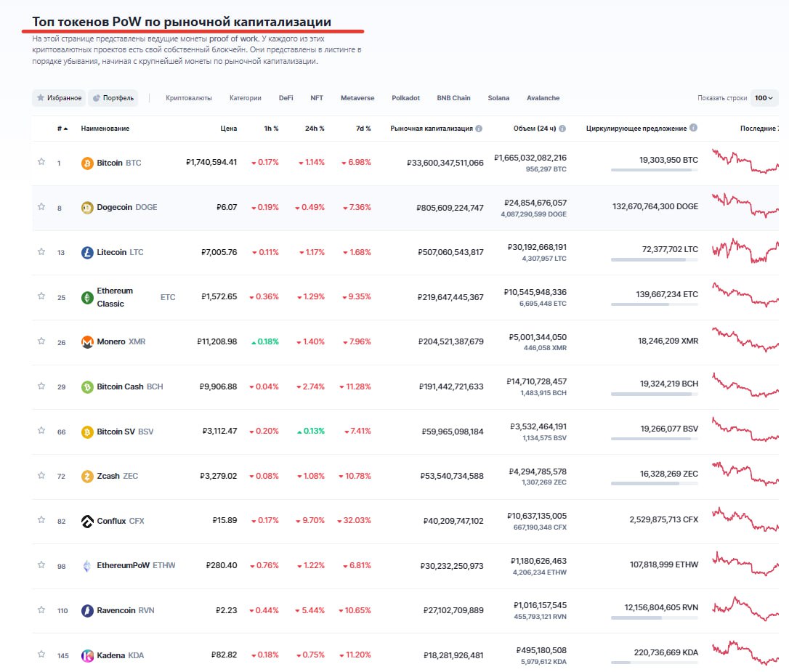Toggle the favorite star for Litecoin

pos(41,251)
